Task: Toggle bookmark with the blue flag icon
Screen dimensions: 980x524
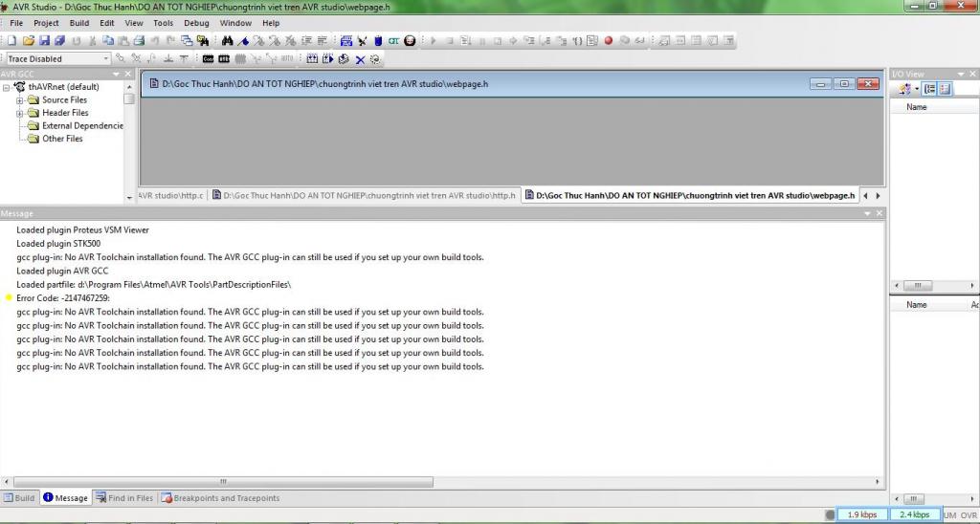Action: 243,40
